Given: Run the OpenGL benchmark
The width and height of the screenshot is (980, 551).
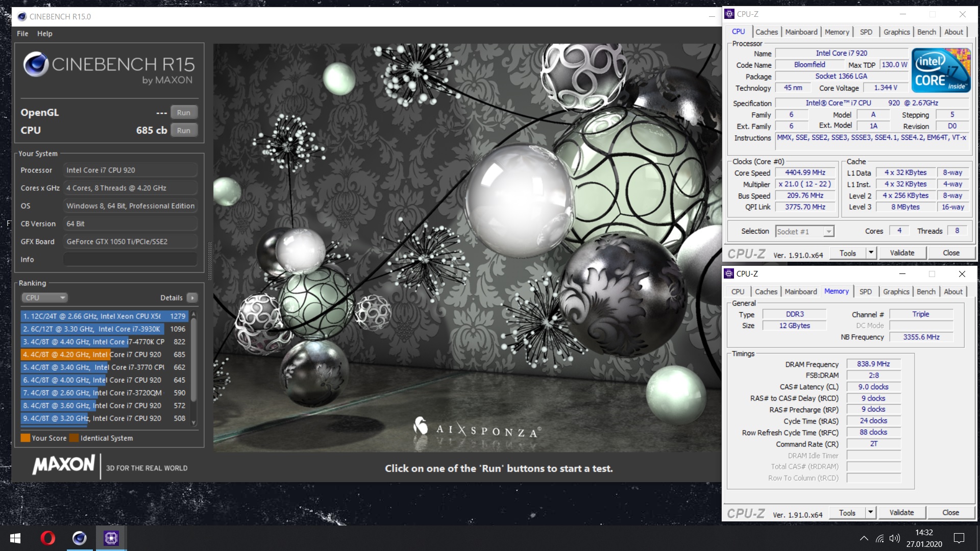Looking at the screenshot, I should tap(184, 112).
